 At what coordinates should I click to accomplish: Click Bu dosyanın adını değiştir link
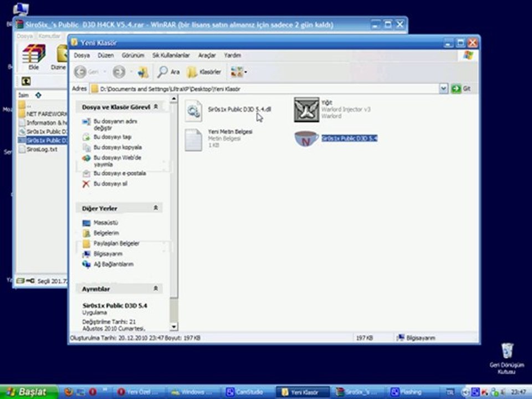click(115, 125)
